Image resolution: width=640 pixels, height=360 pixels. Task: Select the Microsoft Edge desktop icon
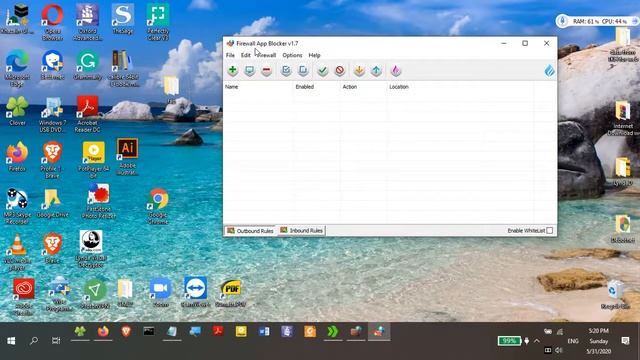point(17,68)
